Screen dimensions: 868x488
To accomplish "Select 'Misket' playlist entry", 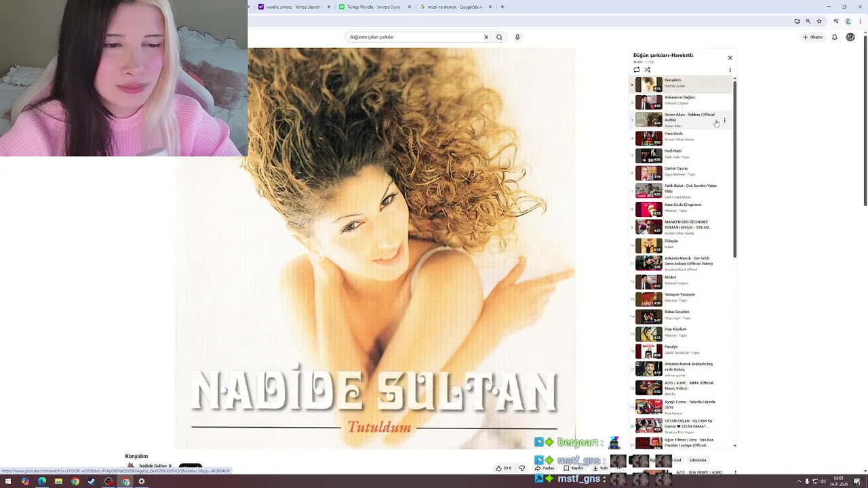I will pos(682,281).
